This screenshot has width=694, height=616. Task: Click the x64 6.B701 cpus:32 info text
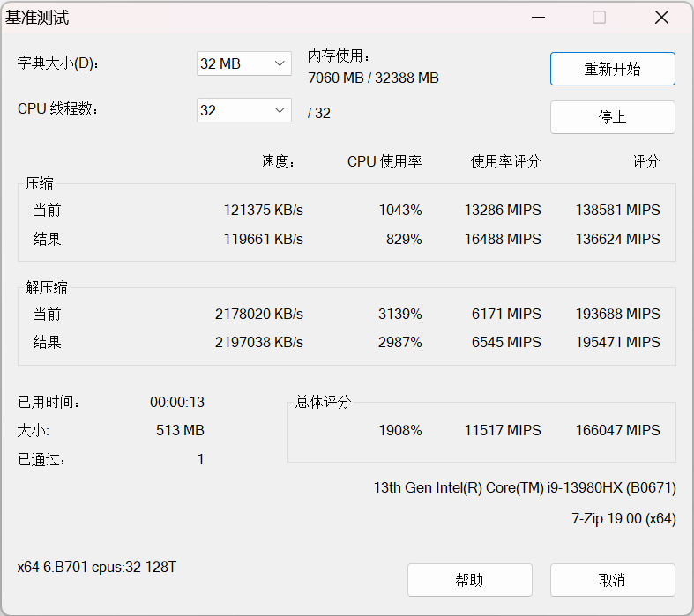click(97, 568)
